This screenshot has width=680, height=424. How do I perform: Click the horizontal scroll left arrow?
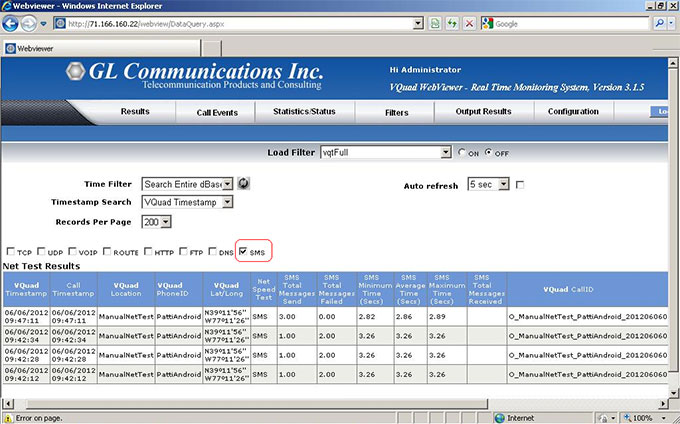click(7, 404)
